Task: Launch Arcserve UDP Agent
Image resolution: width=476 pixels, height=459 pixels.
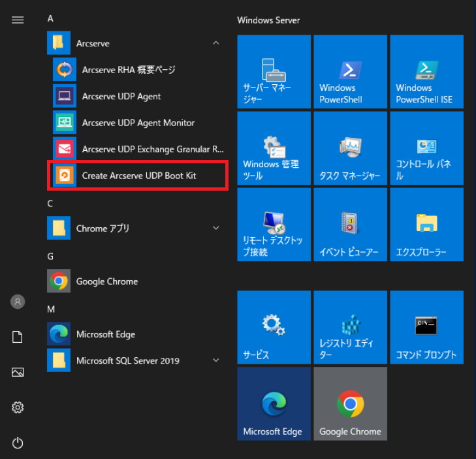Action: [x=137, y=96]
